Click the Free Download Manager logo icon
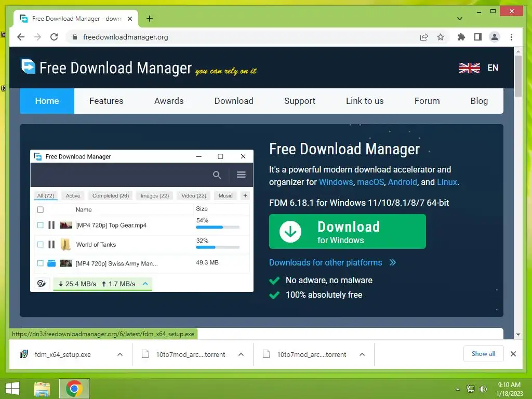 (28, 66)
